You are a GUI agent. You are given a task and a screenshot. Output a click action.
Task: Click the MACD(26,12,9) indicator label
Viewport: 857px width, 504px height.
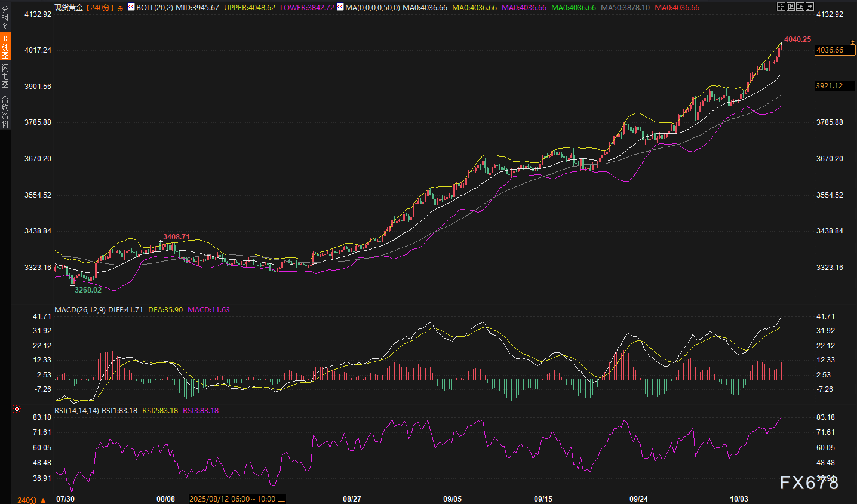pyautogui.click(x=79, y=310)
